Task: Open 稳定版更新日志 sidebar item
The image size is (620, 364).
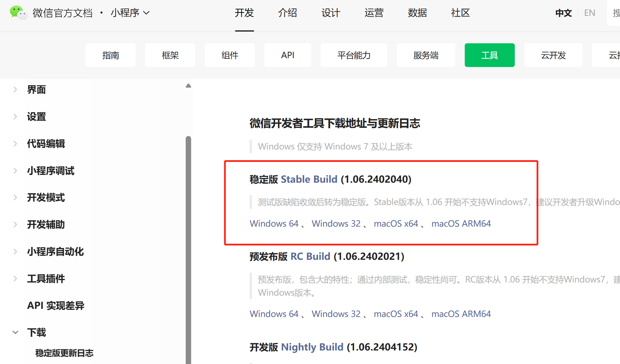Action: pyautogui.click(x=64, y=353)
